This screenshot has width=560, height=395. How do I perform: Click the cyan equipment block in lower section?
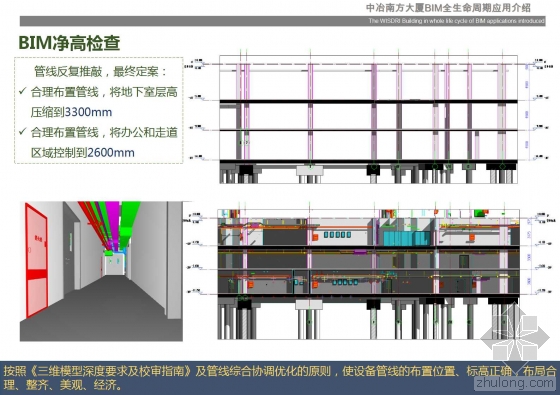coord(406,238)
